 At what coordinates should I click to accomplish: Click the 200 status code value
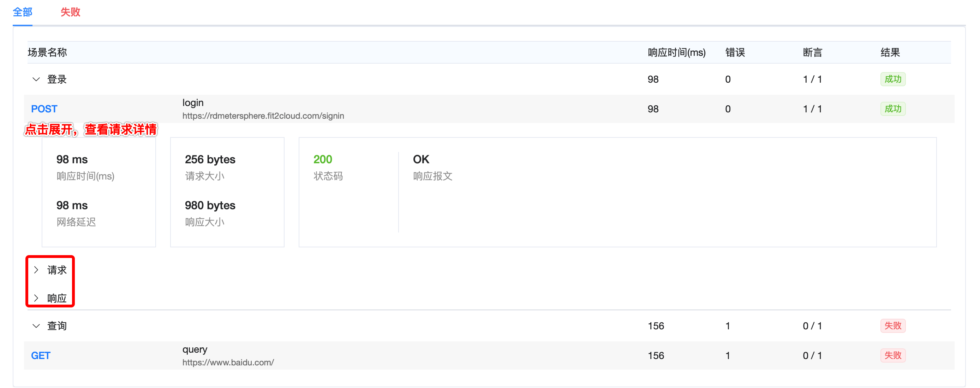[323, 159]
